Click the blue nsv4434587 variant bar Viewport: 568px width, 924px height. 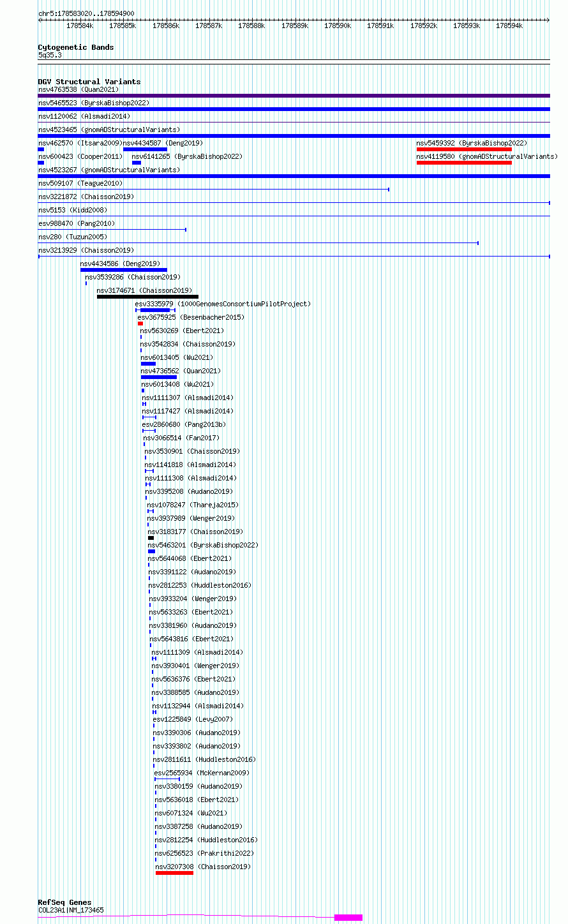pos(145,149)
